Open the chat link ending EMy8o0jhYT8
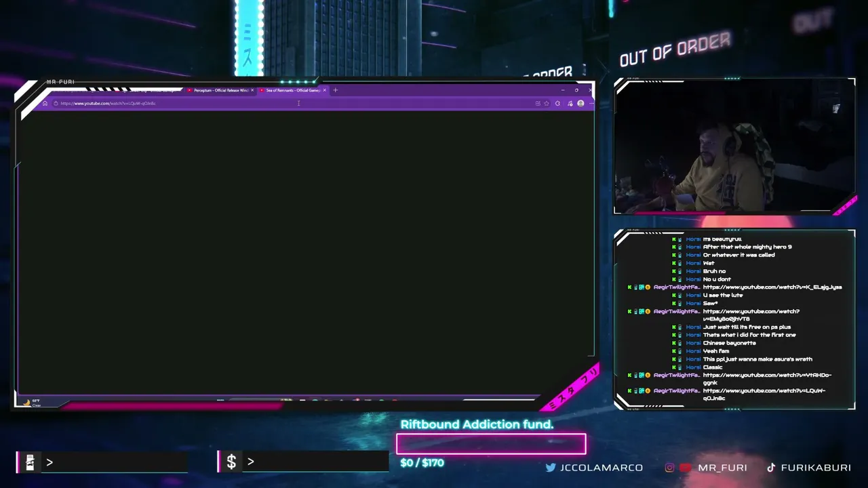The width and height of the screenshot is (868, 488). tap(751, 315)
